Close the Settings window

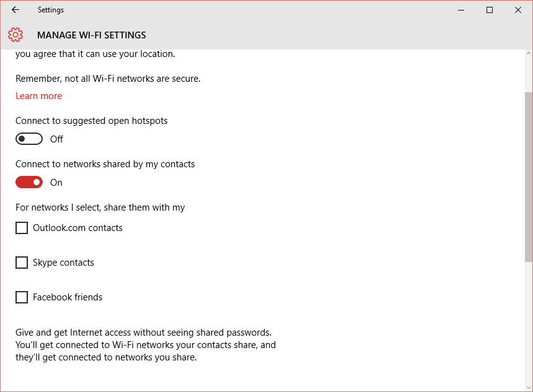(x=518, y=10)
